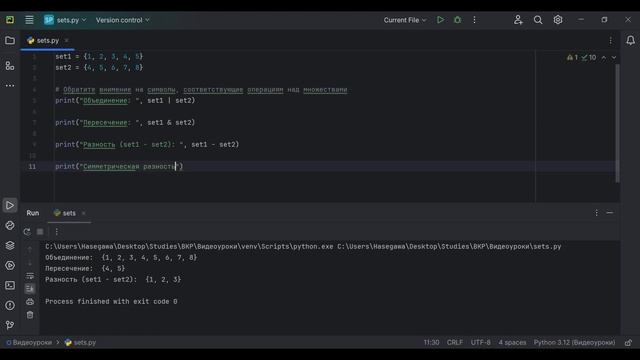The height and width of the screenshot is (360, 640).
Task: Expand the sets.py project dropdown
Action: pyautogui.click(x=65, y=20)
